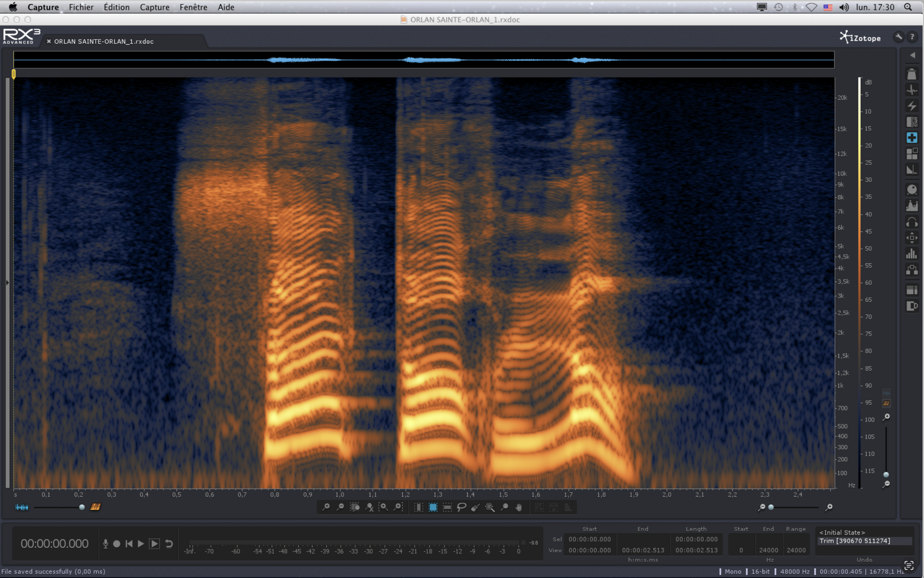This screenshot has width=924, height=578.
Task: Open the Remove Hum module
Action: [x=912, y=106]
